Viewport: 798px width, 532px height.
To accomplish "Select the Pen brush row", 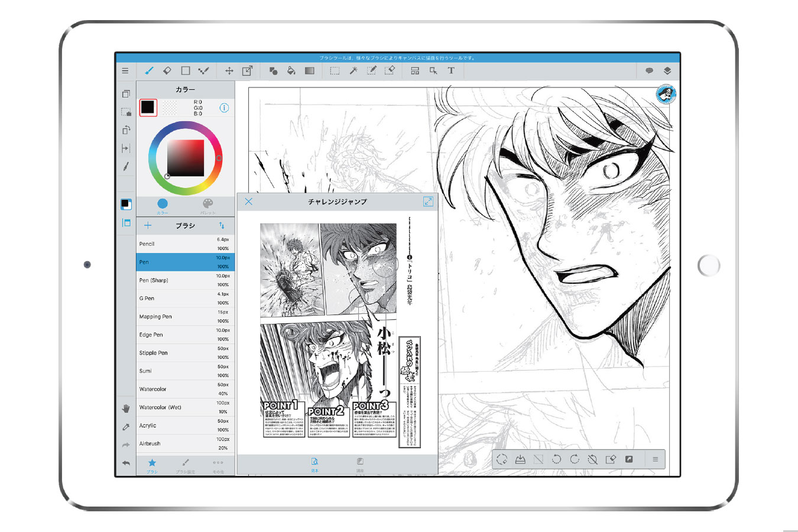I will 186,262.
